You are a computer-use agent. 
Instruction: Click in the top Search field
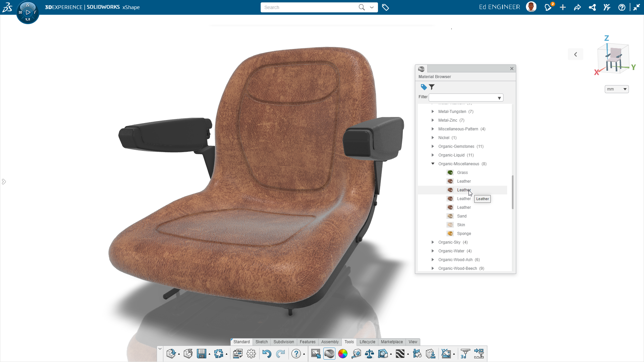(309, 7)
